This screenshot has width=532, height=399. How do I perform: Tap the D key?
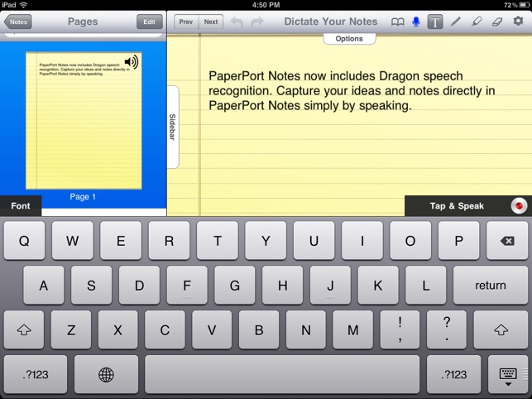click(139, 286)
